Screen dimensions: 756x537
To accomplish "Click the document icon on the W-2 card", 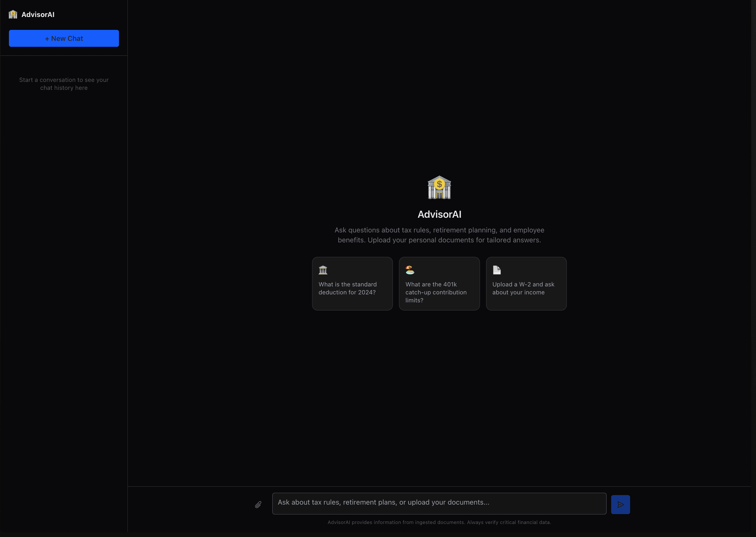I will coord(496,270).
